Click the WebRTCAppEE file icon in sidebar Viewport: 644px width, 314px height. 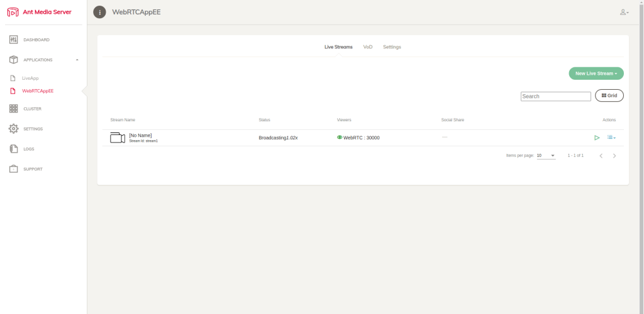click(13, 91)
